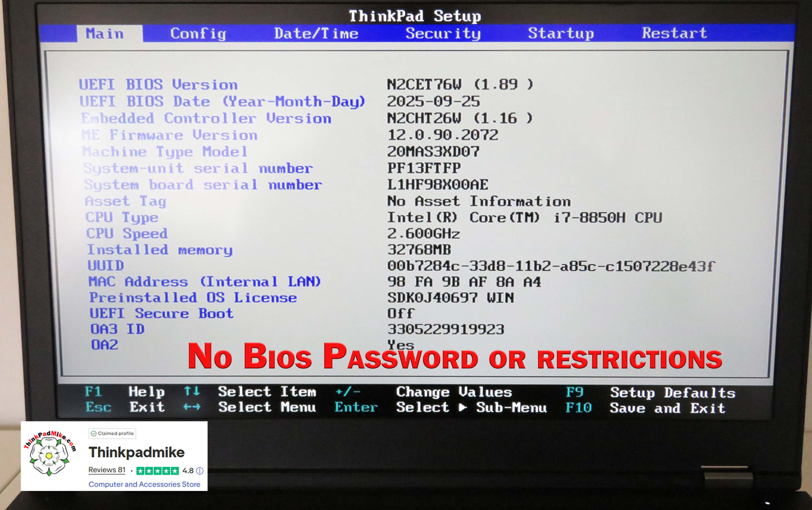Click the Preinstalled OS License label
The image size is (812, 510).
coord(193,298)
